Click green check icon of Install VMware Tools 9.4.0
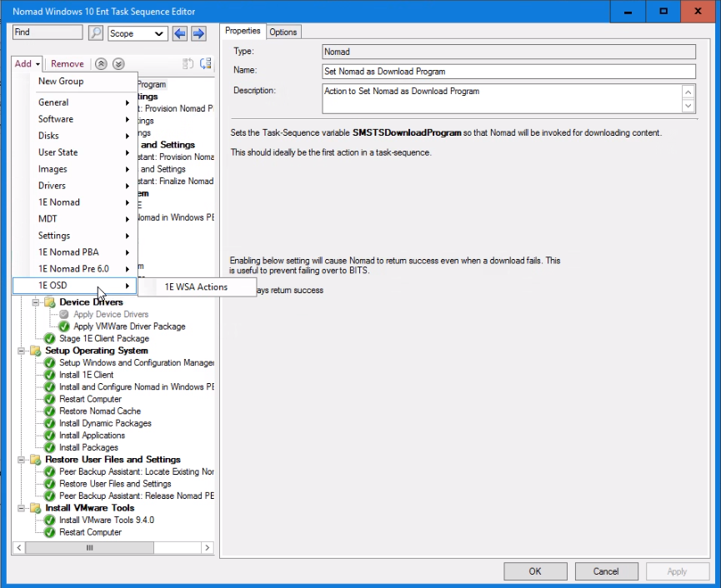This screenshot has height=588, width=721. pyautogui.click(x=50, y=520)
